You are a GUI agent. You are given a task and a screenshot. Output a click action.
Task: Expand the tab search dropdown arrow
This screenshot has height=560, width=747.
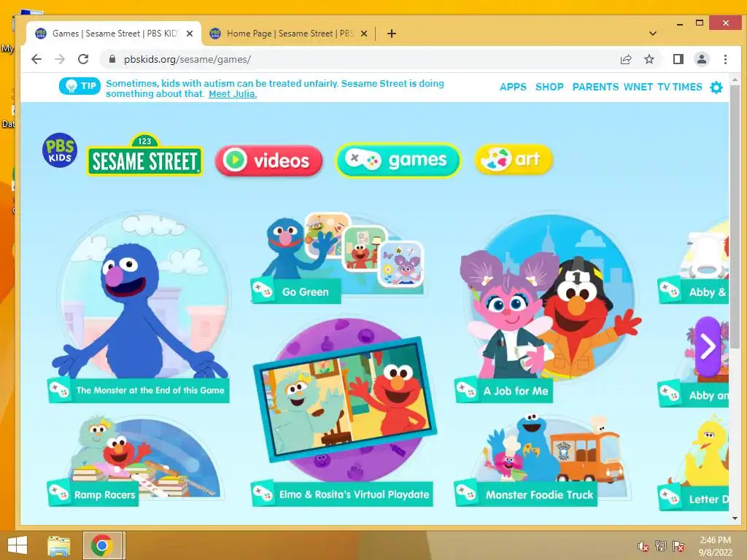point(653,34)
